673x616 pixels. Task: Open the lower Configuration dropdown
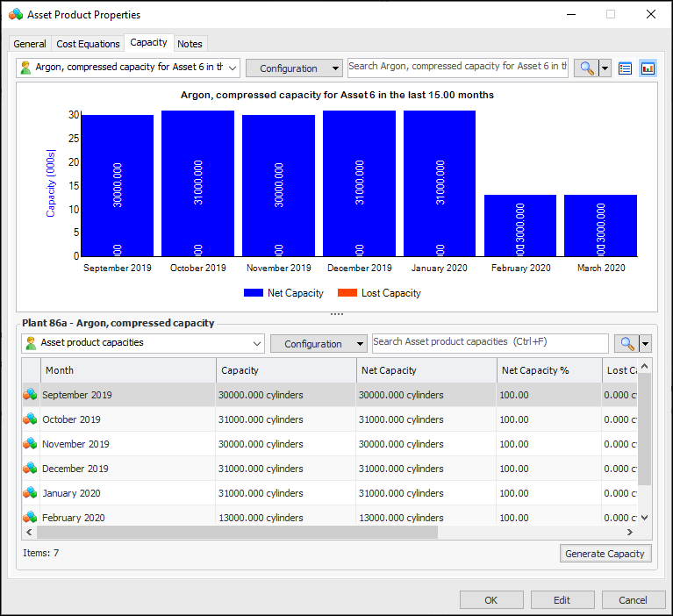(319, 344)
